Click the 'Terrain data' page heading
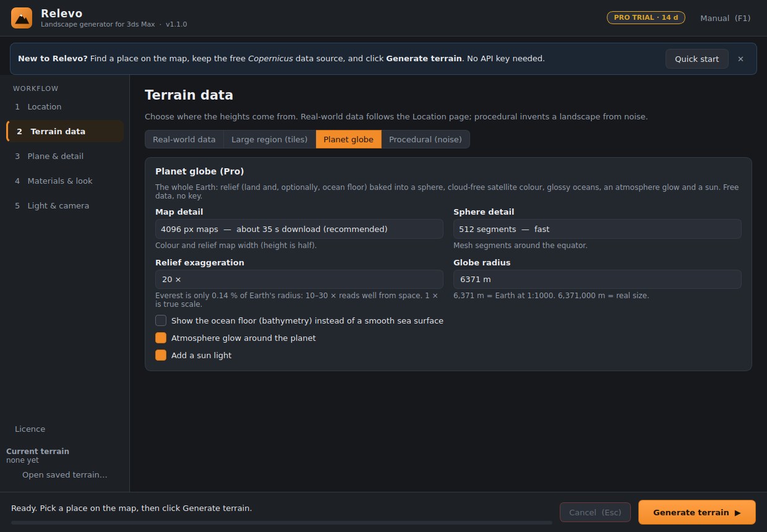 coord(189,95)
